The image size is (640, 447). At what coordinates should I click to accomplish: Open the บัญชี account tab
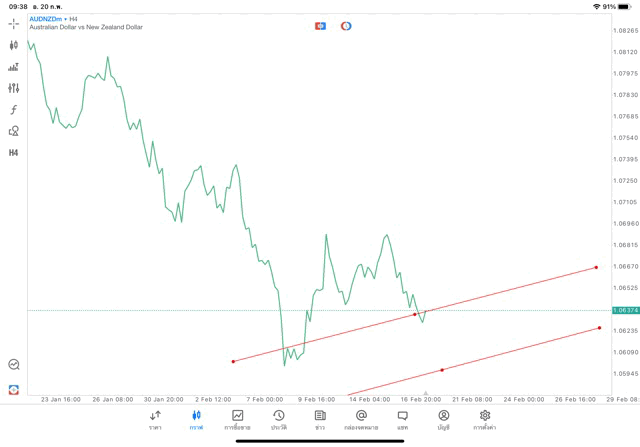pyautogui.click(x=443, y=419)
